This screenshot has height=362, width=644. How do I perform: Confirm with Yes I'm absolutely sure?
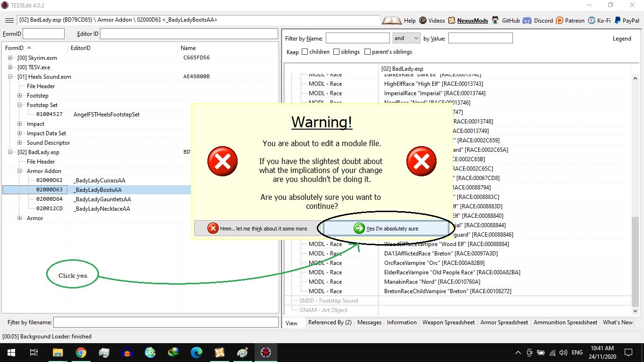tap(386, 228)
